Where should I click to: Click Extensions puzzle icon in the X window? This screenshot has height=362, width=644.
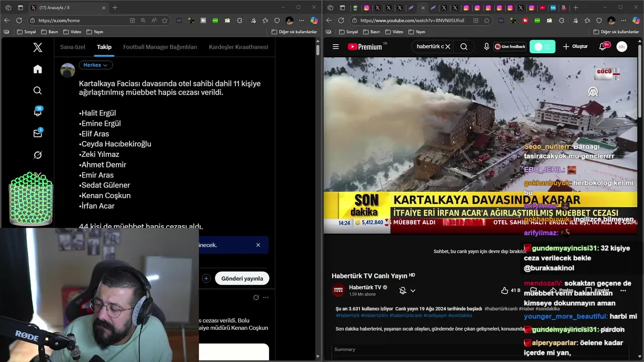coord(239,21)
